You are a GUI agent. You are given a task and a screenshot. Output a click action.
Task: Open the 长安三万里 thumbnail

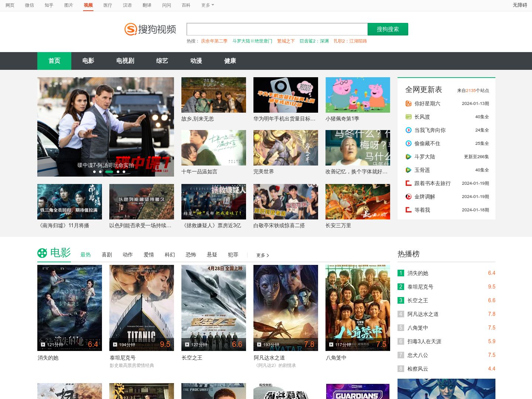click(x=358, y=202)
